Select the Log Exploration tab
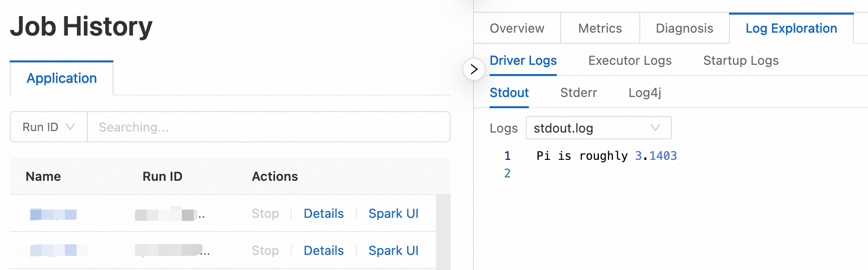The height and width of the screenshot is (270, 868). 791,28
